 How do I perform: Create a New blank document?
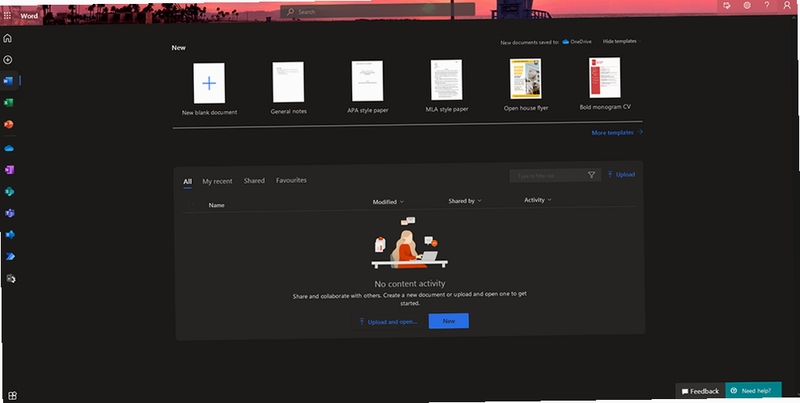click(x=209, y=89)
